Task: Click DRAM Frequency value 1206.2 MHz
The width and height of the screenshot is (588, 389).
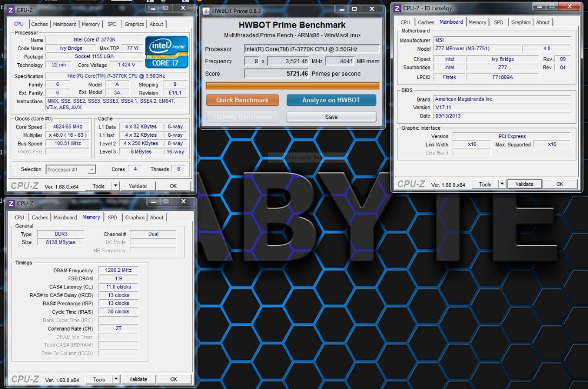Action: pos(118,270)
